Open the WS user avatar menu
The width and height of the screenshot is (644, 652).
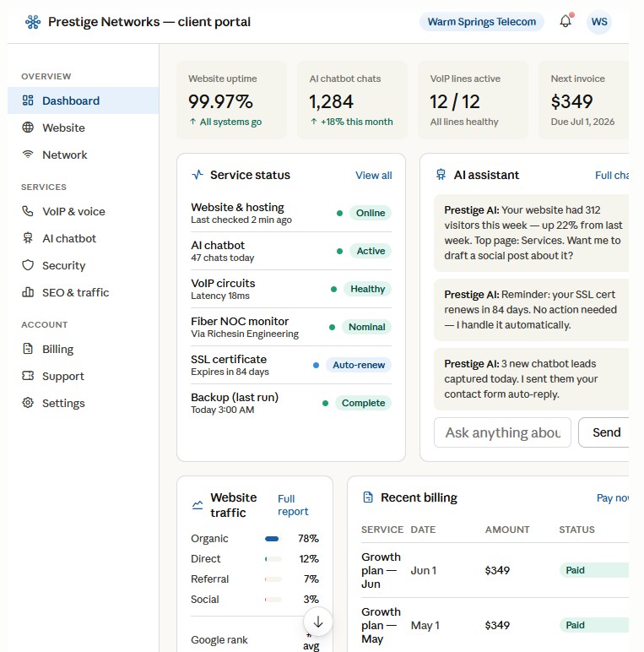(x=599, y=22)
